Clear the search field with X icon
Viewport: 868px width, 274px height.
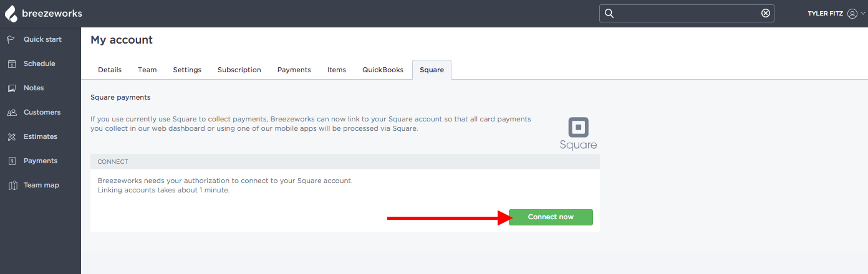(766, 14)
